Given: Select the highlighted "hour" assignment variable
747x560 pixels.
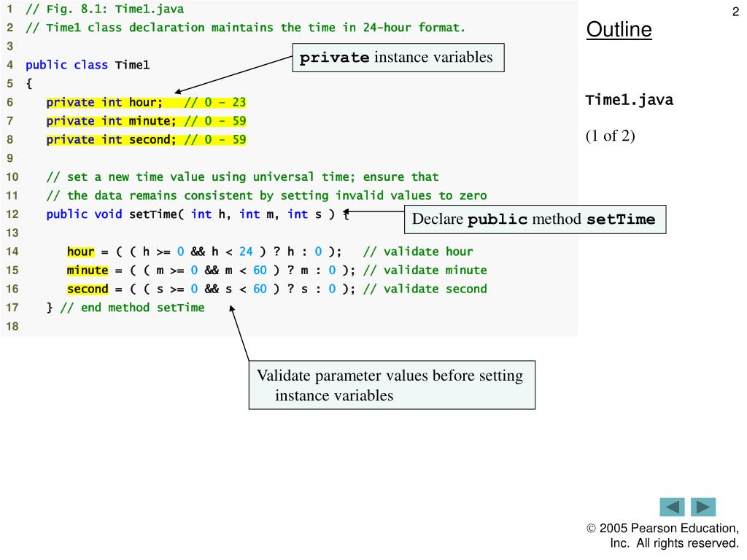Looking at the screenshot, I should point(80,252).
